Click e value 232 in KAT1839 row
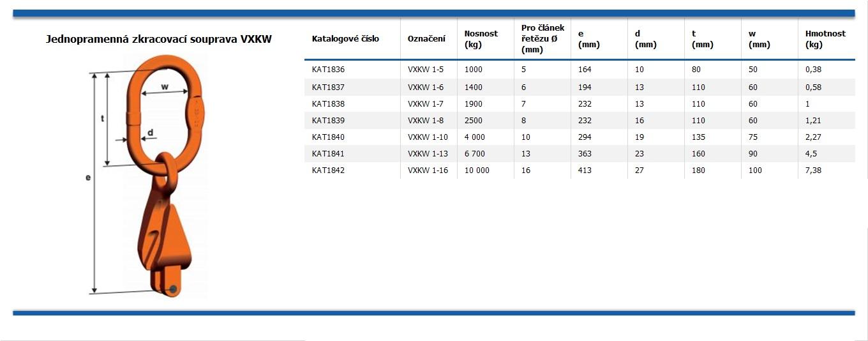This screenshot has height=341, width=868. click(x=585, y=120)
